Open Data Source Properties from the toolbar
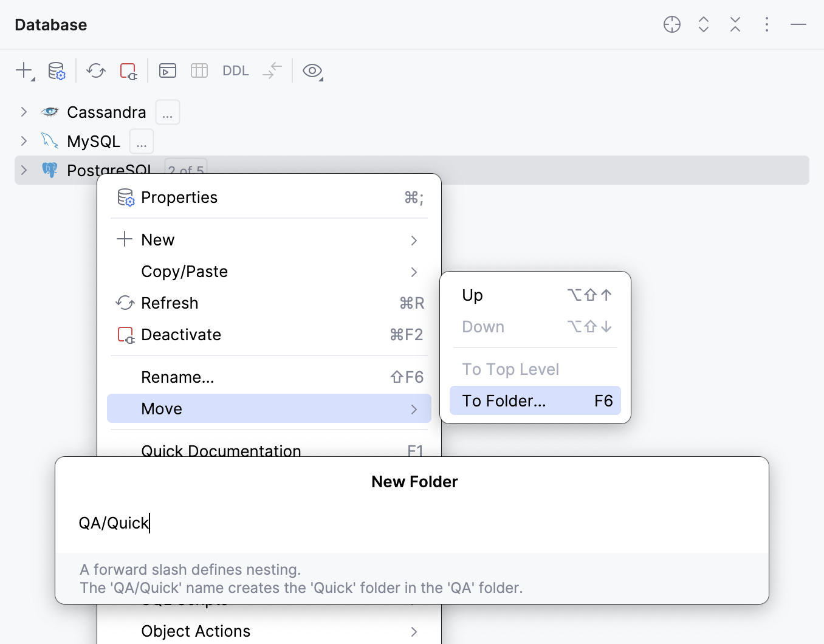Screen dimensions: 824x644 click(57, 70)
